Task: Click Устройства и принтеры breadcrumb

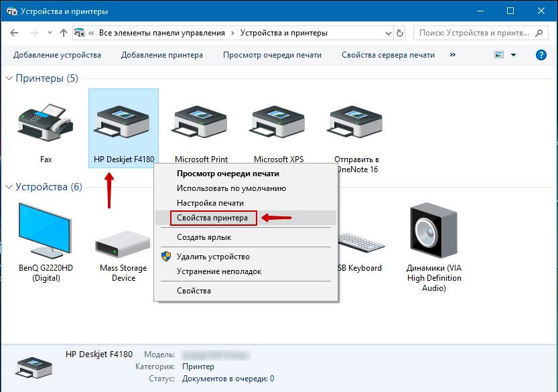Action: (x=283, y=33)
